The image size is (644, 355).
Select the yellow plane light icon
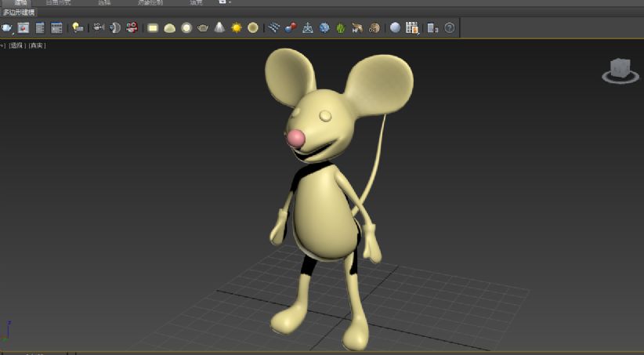[153, 28]
